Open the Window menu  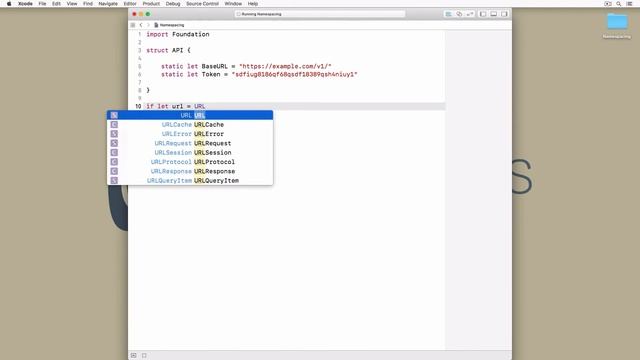click(233, 4)
